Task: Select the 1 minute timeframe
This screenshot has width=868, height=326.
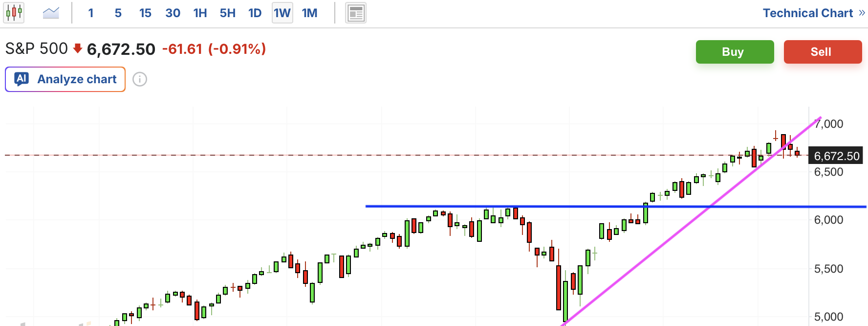Action: click(x=91, y=13)
